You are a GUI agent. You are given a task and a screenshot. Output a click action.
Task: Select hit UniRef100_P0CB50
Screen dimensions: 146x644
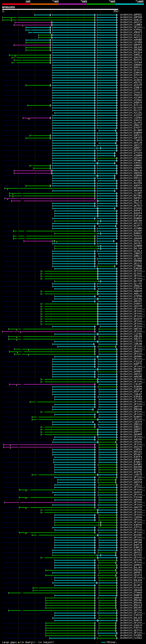(x=131, y=636)
